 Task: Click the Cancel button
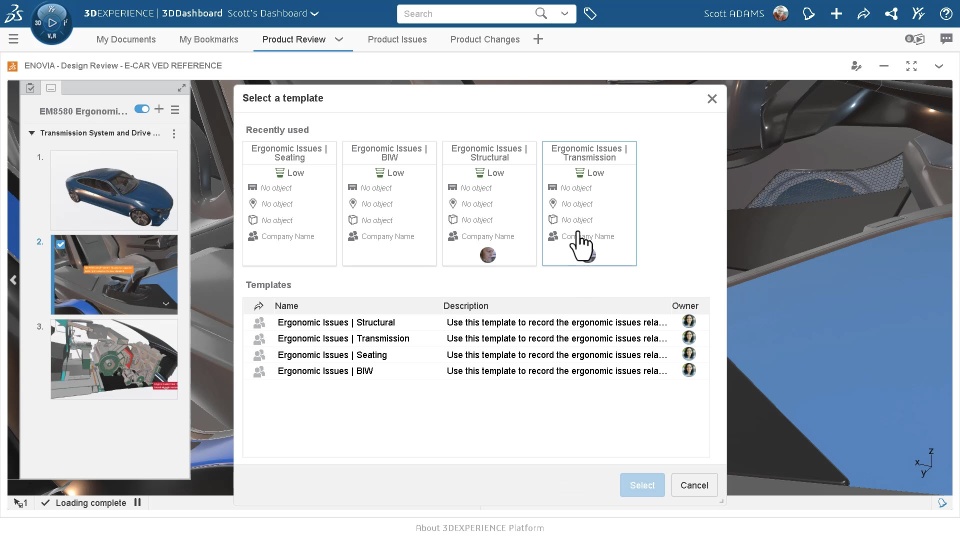[x=694, y=485]
